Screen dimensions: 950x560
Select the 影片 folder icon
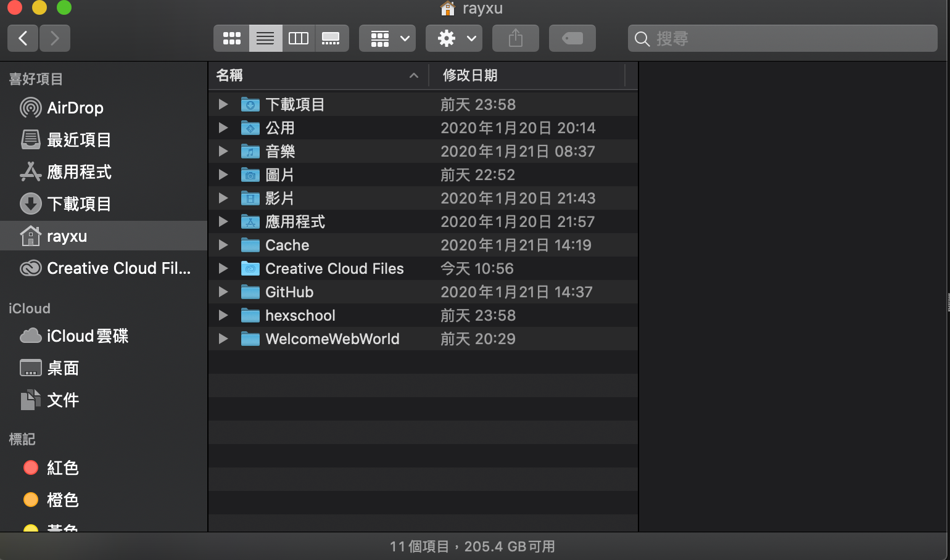[x=250, y=198]
